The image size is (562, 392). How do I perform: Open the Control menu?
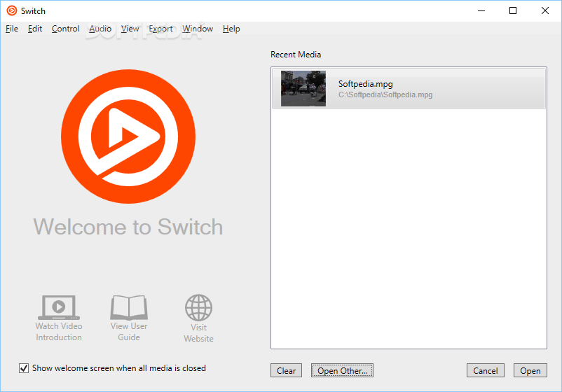(66, 29)
